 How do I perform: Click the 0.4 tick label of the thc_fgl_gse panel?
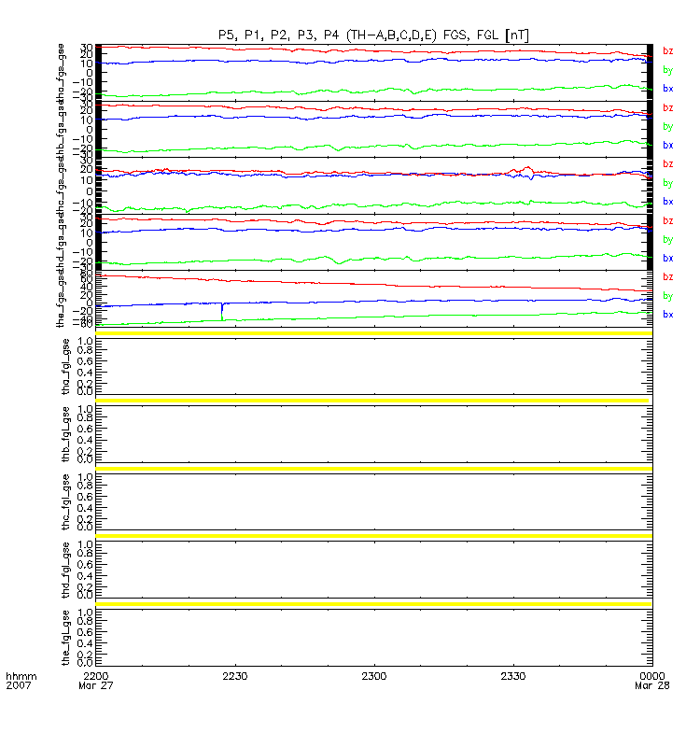tap(85, 508)
